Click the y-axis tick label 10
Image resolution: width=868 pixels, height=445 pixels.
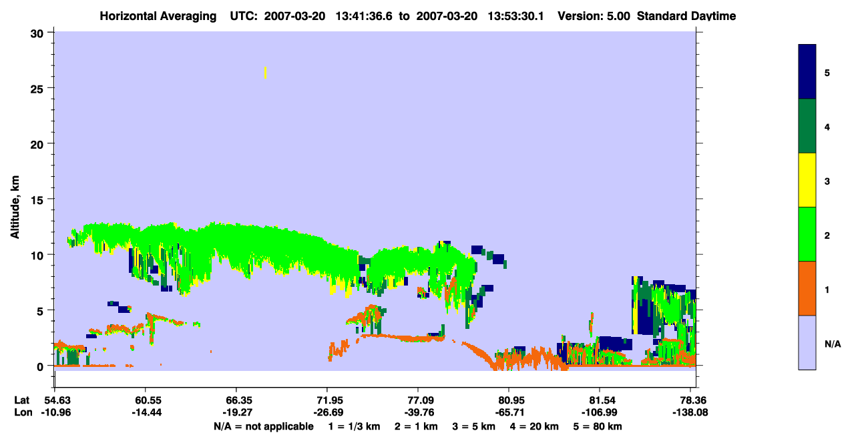point(39,255)
